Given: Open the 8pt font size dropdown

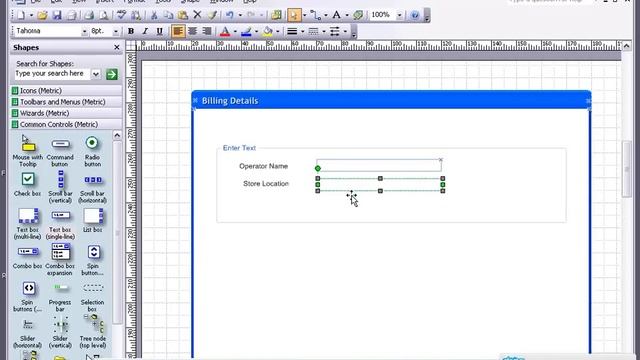Looking at the screenshot, I should coord(116,31).
